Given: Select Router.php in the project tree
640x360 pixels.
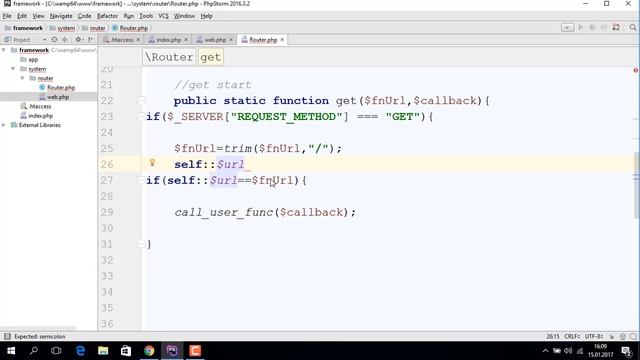Looking at the screenshot, I should click(x=60, y=87).
